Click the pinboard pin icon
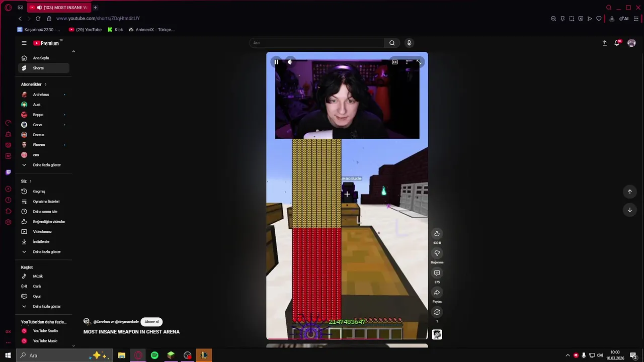 562,19
